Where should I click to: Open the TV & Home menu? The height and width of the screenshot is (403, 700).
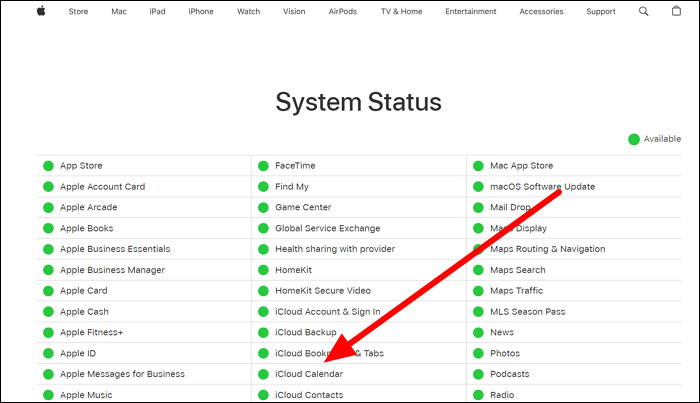click(x=401, y=12)
